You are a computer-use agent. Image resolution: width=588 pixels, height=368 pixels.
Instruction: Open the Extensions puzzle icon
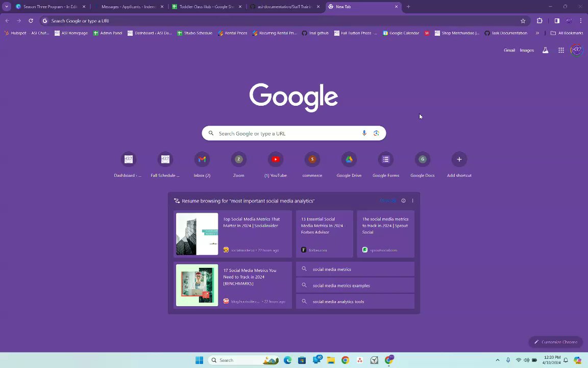[x=540, y=21]
